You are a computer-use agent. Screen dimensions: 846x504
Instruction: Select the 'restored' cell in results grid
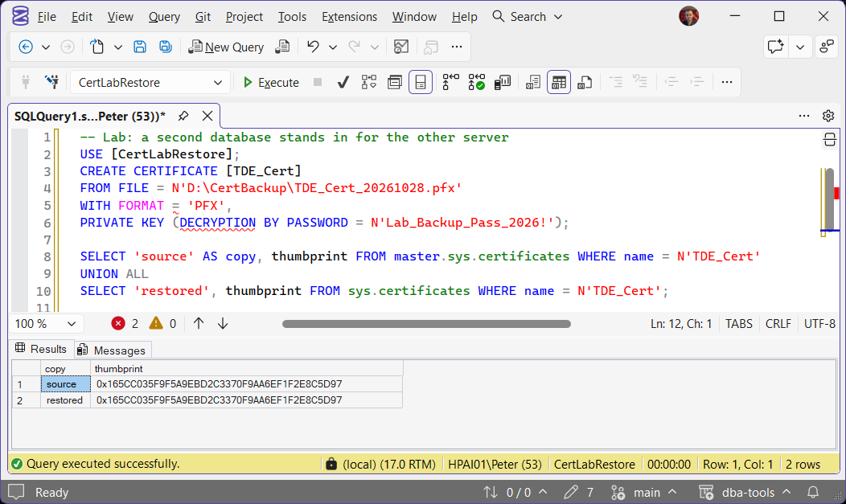65,400
